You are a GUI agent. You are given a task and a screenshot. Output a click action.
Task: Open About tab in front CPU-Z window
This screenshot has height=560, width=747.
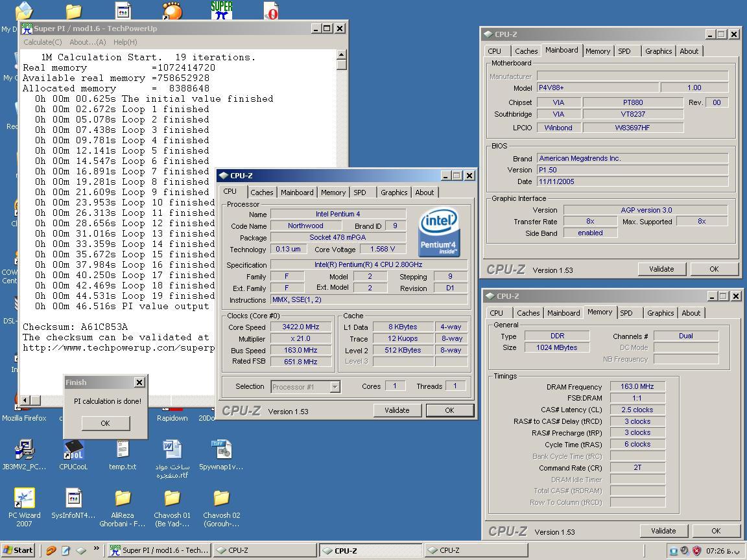tap(425, 192)
